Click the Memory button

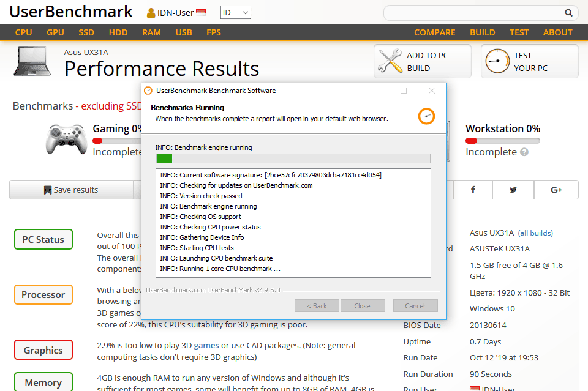pos(43,382)
